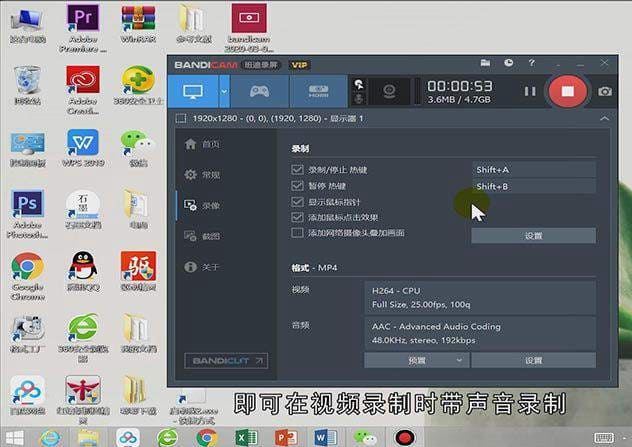This screenshot has height=447, width=632.
Task: Open the Adobe Premiere desktop icon
Action: 83,27
